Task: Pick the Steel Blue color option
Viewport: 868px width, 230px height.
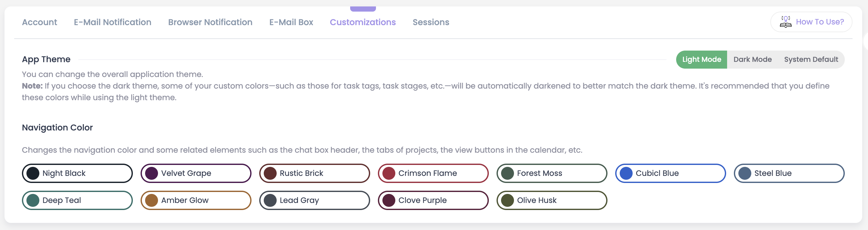Action: 789,173
